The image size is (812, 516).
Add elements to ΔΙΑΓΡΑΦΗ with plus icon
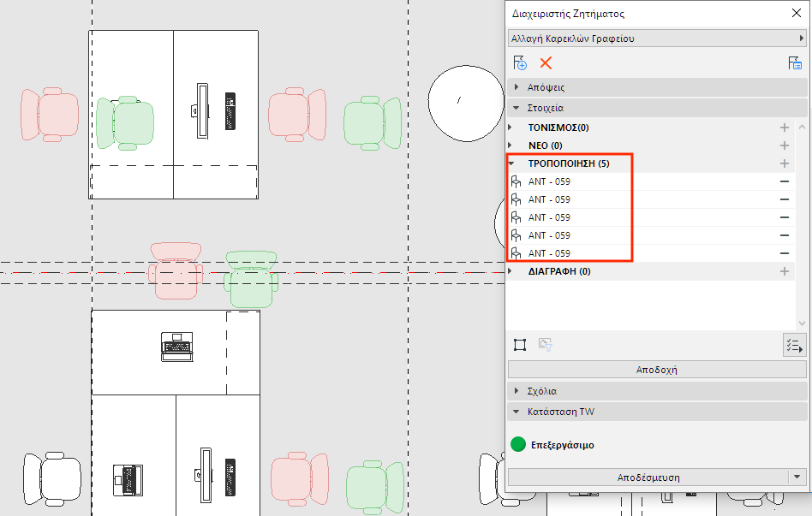coord(785,271)
